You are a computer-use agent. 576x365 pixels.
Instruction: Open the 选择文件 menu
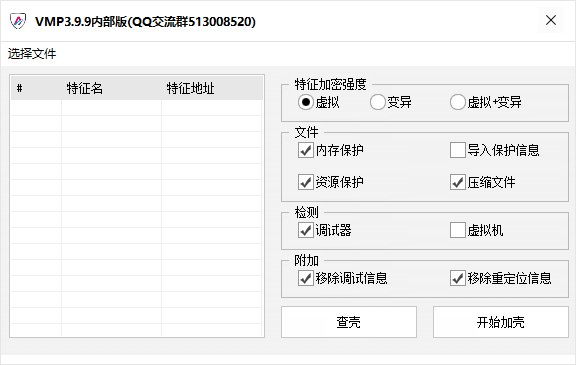click(32, 54)
